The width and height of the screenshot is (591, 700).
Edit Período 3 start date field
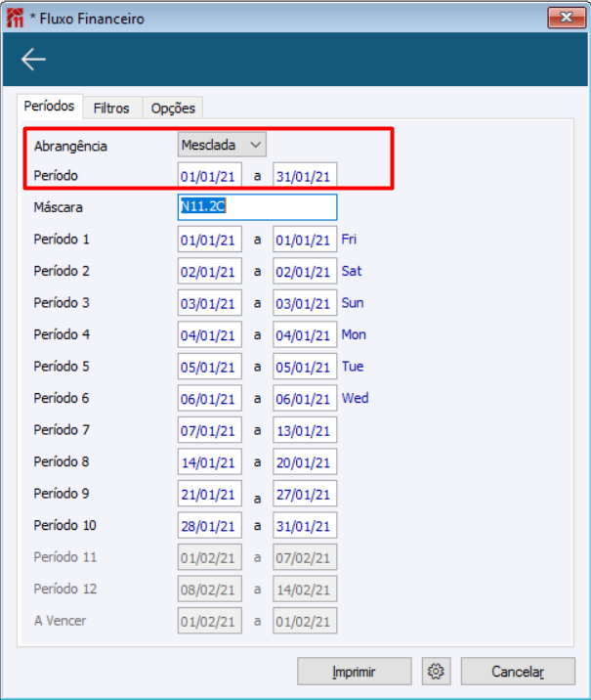coord(210,303)
